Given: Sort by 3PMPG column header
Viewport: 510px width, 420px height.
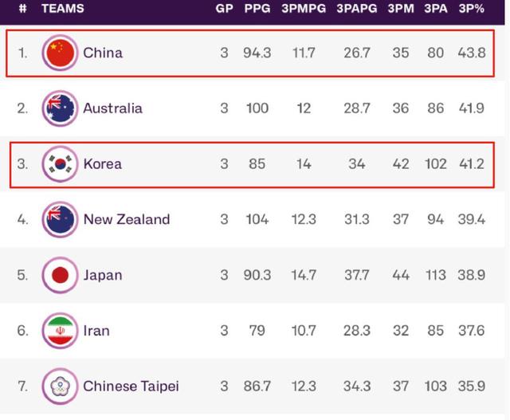Looking at the screenshot, I should coord(304,9).
